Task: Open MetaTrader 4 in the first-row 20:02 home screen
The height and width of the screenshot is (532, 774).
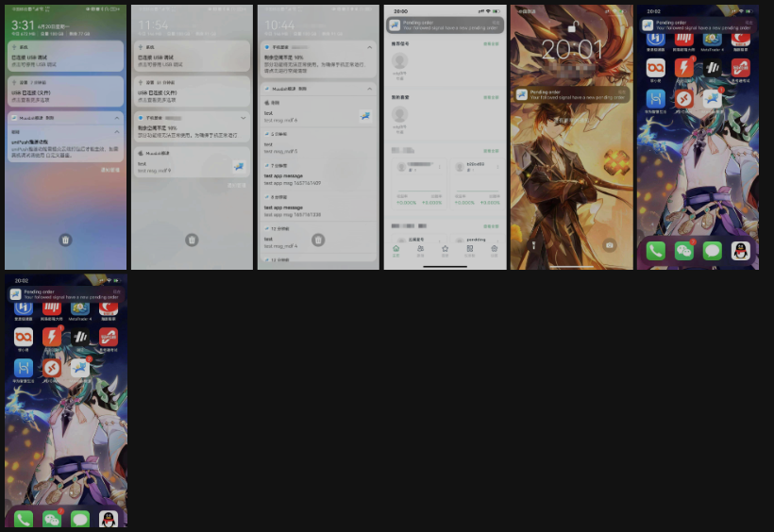Action: [x=713, y=40]
